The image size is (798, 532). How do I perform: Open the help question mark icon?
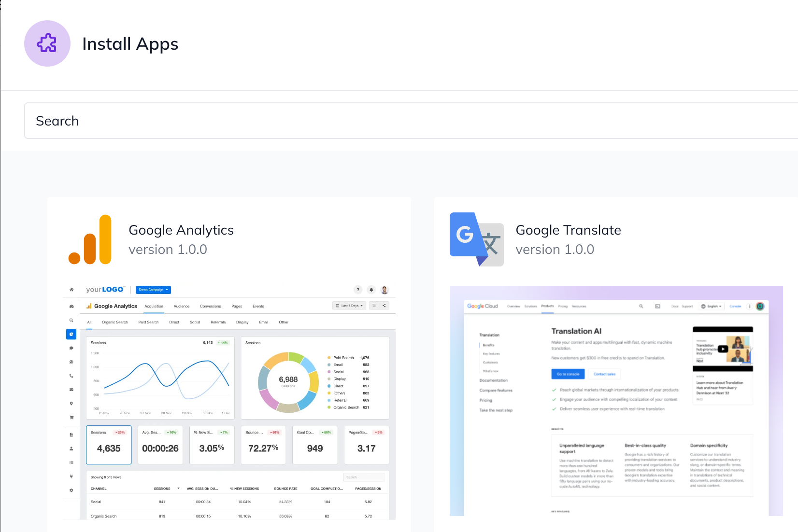[357, 290]
